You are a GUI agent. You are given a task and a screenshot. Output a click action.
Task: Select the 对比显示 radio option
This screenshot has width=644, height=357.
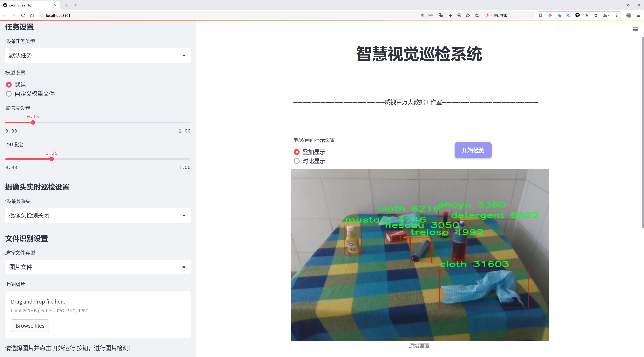[297, 161]
